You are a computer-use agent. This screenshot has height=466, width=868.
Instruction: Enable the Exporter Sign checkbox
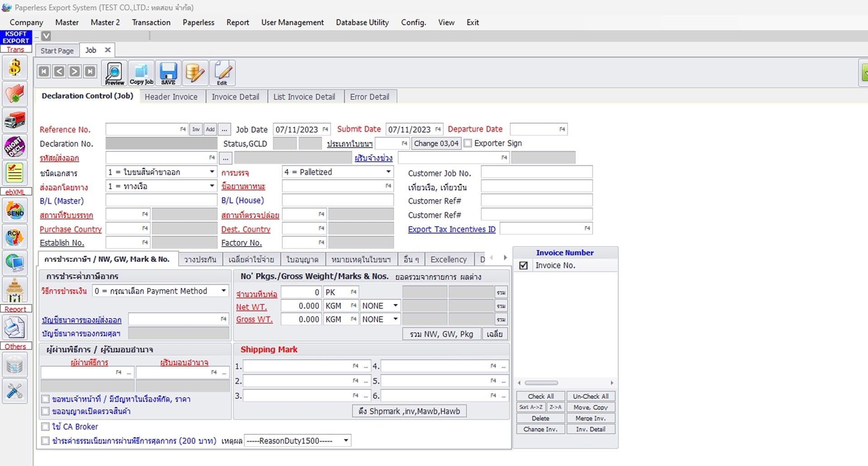pyautogui.click(x=468, y=143)
